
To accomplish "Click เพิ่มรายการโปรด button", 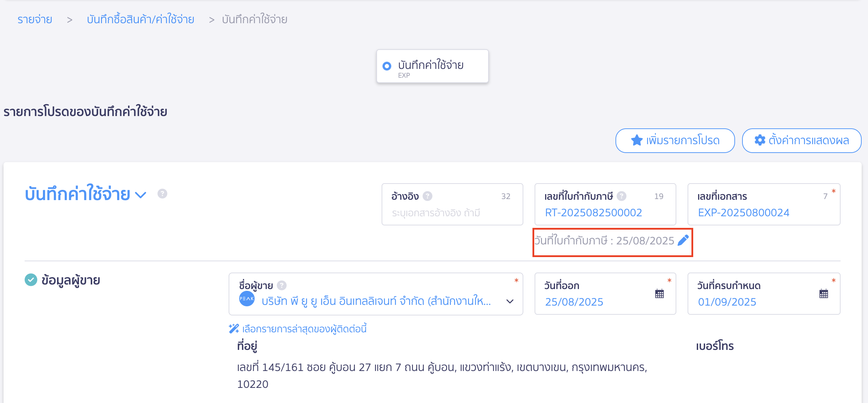I will click(x=675, y=141).
